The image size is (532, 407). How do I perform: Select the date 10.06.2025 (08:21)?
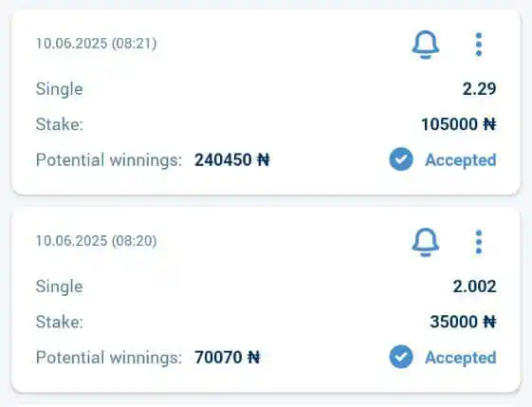tap(96, 44)
